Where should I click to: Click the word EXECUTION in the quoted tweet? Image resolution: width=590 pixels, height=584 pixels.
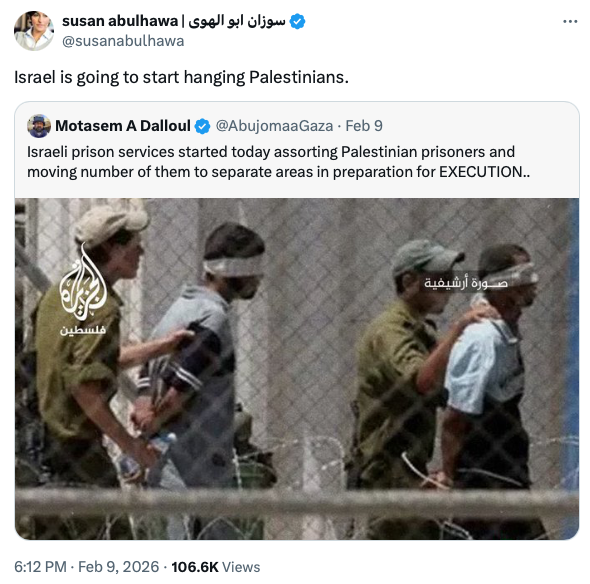pyautogui.click(x=481, y=172)
